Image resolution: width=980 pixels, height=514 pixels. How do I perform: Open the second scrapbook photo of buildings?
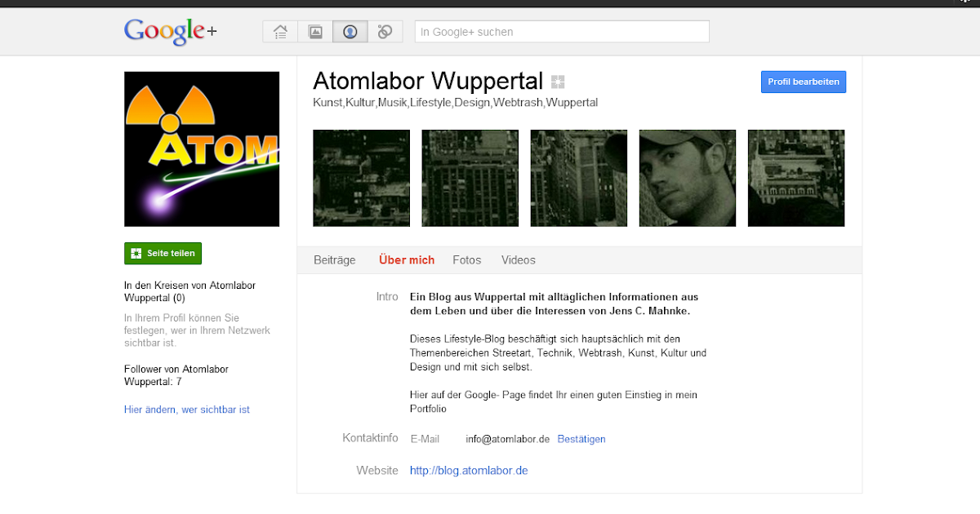click(470, 178)
